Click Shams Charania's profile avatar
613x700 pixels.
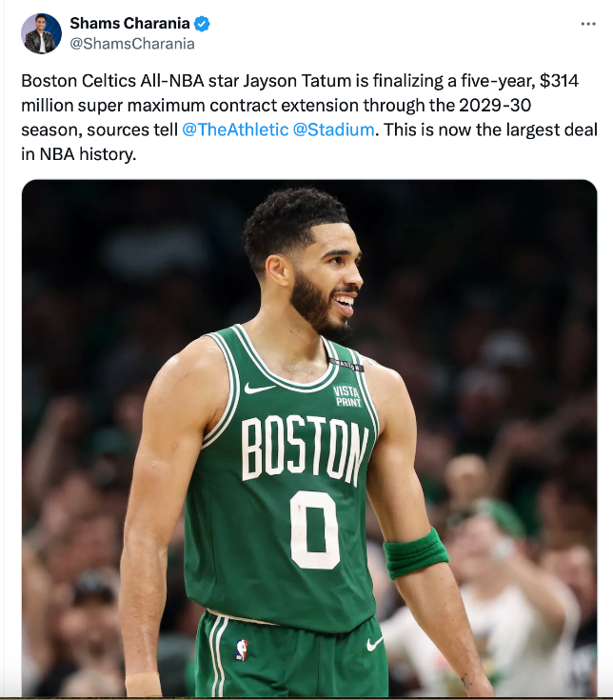(41, 33)
